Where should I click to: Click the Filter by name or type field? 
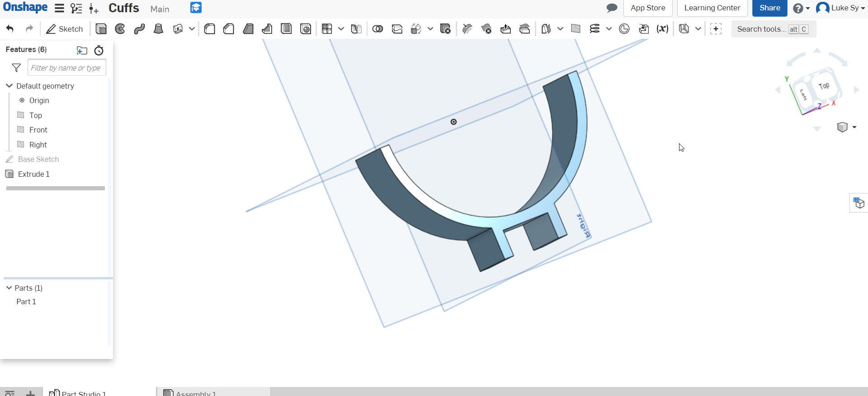67,68
